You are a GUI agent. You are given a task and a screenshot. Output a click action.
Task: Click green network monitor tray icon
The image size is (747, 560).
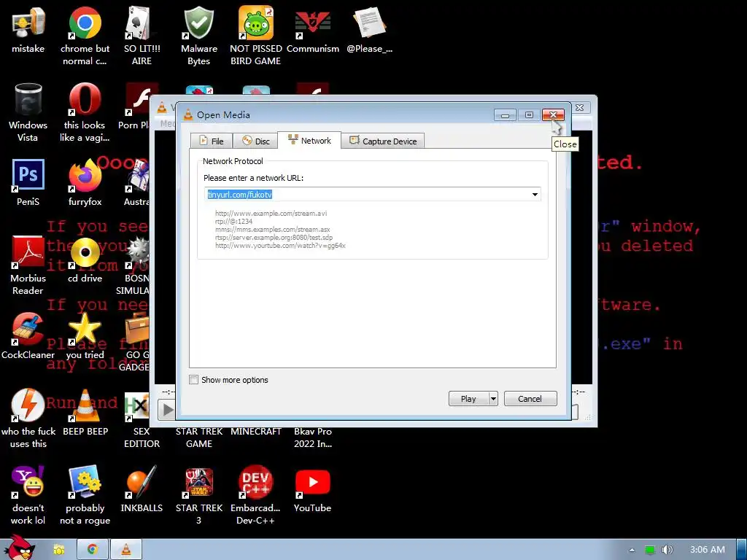pyautogui.click(x=650, y=550)
